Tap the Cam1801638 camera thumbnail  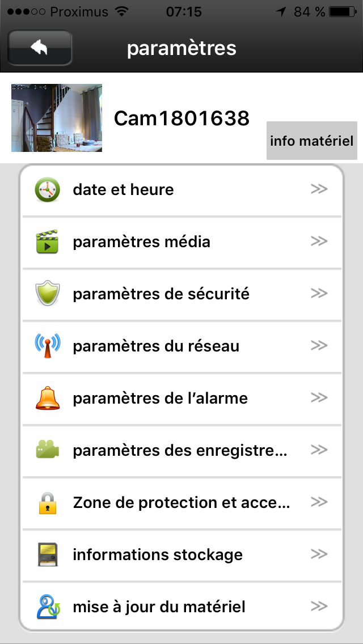click(x=57, y=118)
